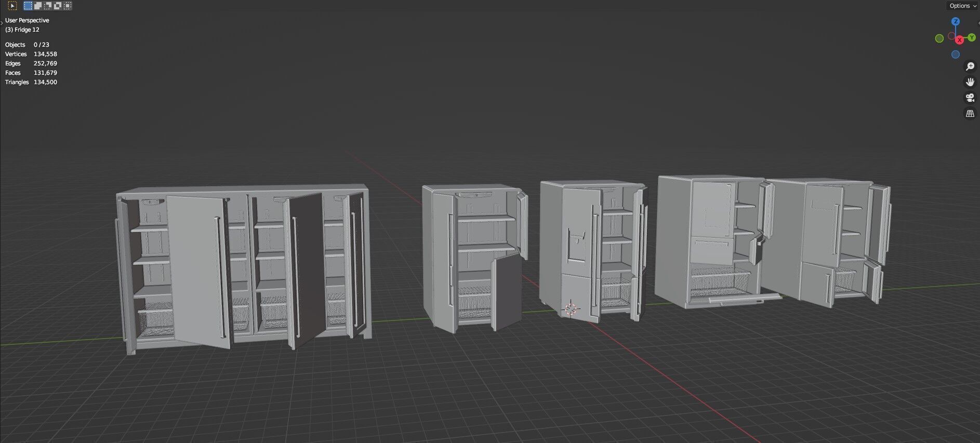The height and width of the screenshot is (443, 980).
Task: Snap the view to the Y axis on the gizmo
Action: [x=971, y=38]
